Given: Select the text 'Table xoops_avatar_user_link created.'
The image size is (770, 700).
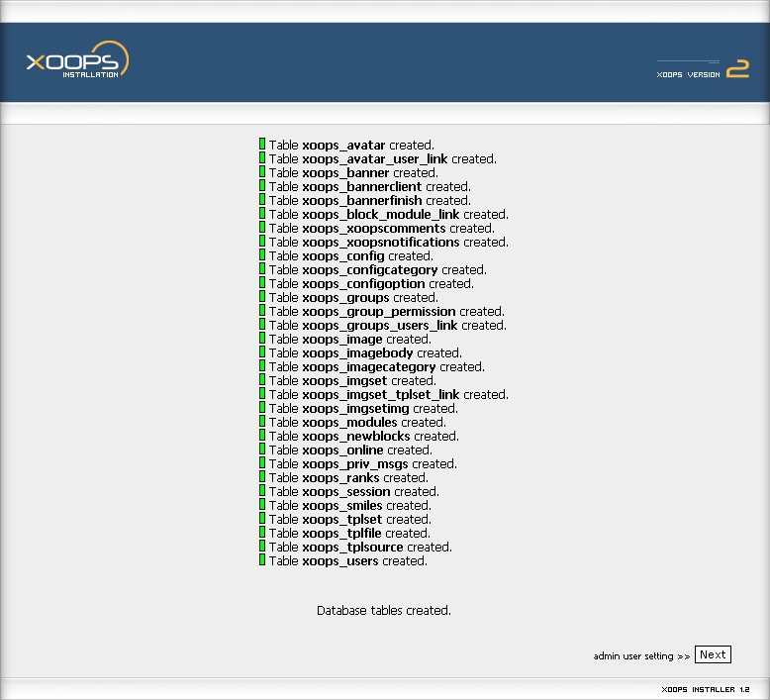Looking at the screenshot, I should (x=383, y=158).
